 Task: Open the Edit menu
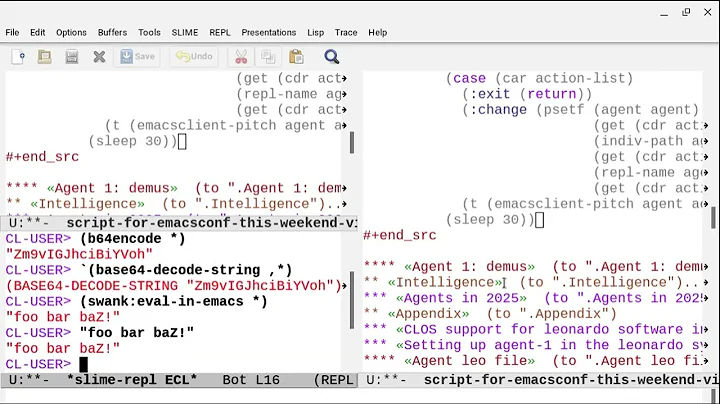[x=38, y=33]
